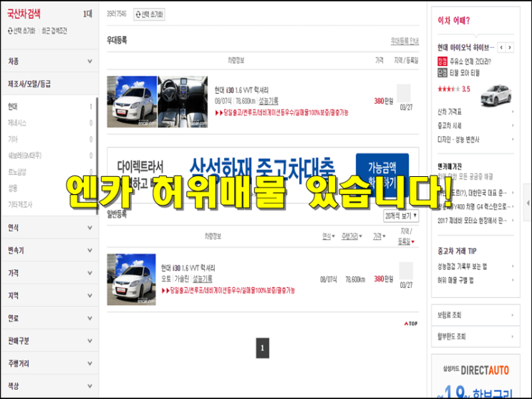Select 기타제조사 in manufacturer list
This screenshot has width=532, height=399.
(20, 204)
